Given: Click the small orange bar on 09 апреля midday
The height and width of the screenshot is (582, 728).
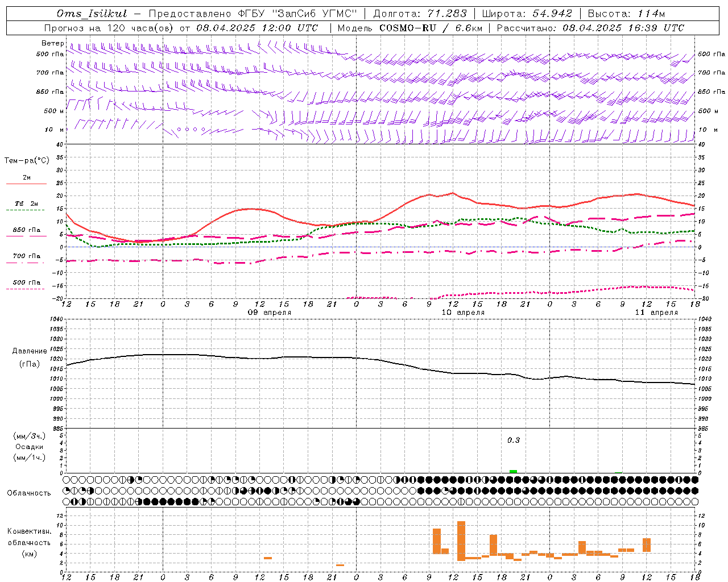Looking at the screenshot, I should tap(268, 558).
